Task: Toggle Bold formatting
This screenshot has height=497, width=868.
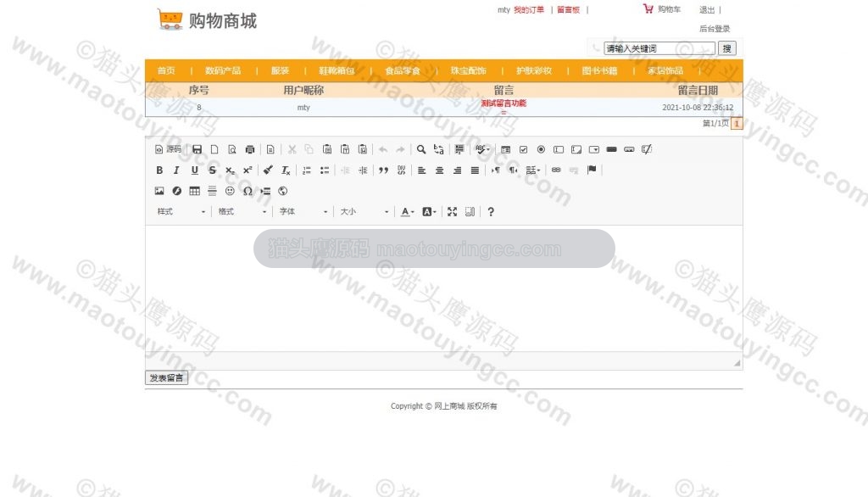Action: point(159,170)
